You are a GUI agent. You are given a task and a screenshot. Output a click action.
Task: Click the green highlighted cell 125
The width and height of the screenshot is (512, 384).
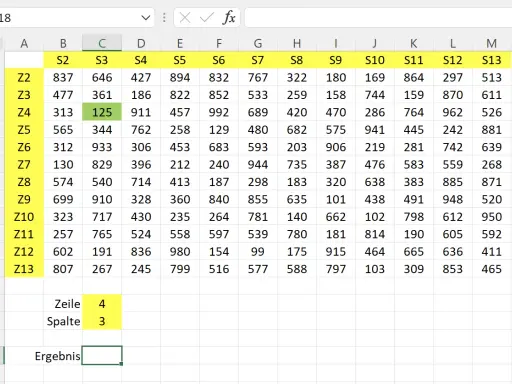pos(102,112)
